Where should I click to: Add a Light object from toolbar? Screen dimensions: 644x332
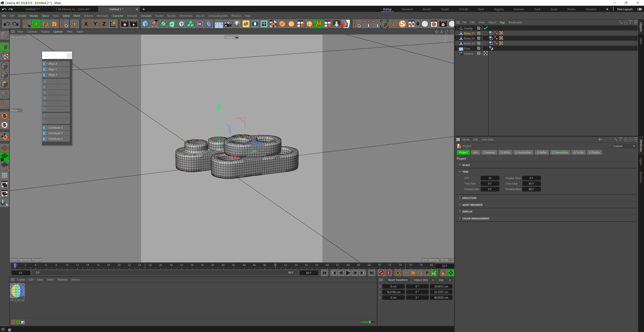tap(237, 24)
